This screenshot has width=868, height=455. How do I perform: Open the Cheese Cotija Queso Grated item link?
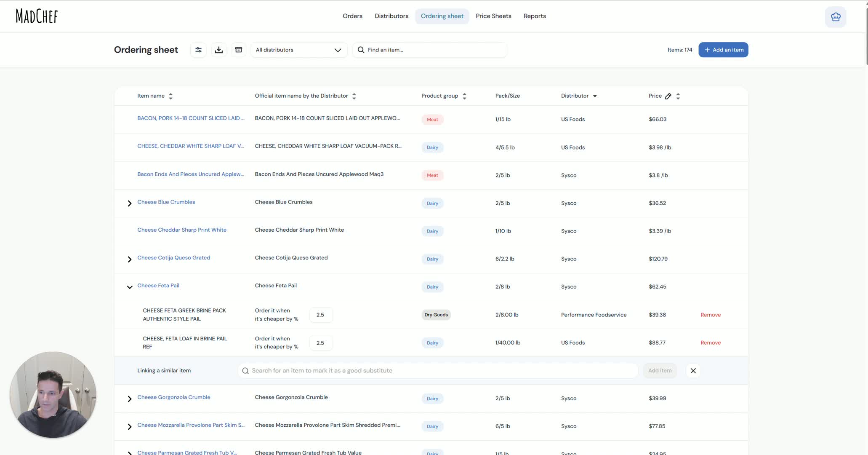(174, 257)
